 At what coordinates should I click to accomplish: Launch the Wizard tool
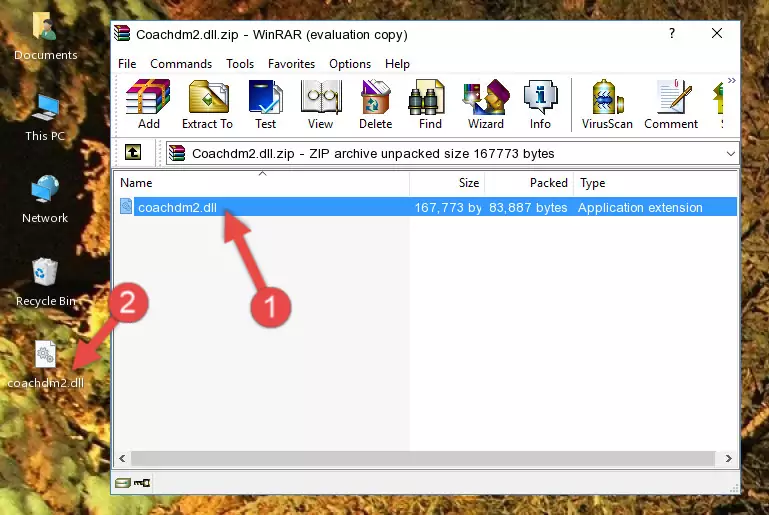[x=486, y=104]
